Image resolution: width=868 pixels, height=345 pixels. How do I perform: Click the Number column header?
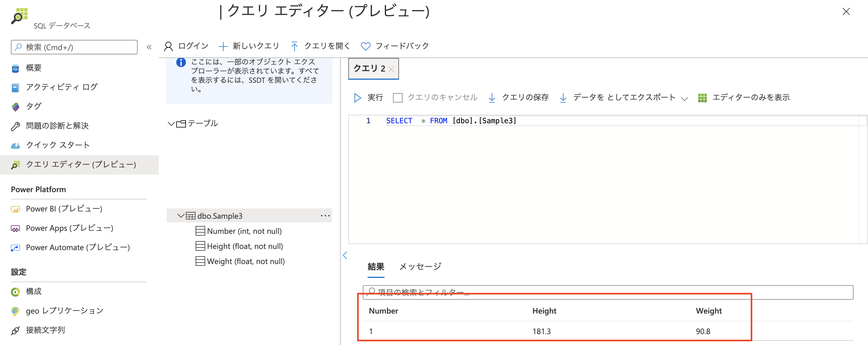pos(383,311)
